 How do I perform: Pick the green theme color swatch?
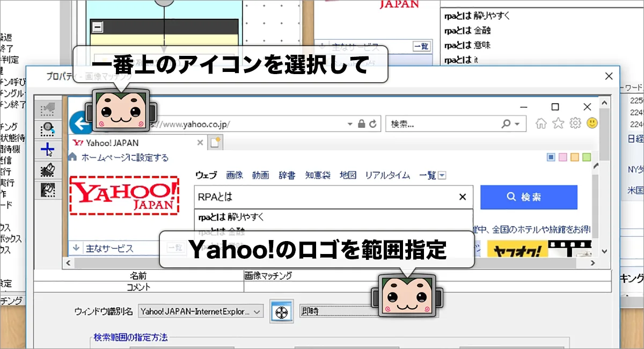(586, 157)
